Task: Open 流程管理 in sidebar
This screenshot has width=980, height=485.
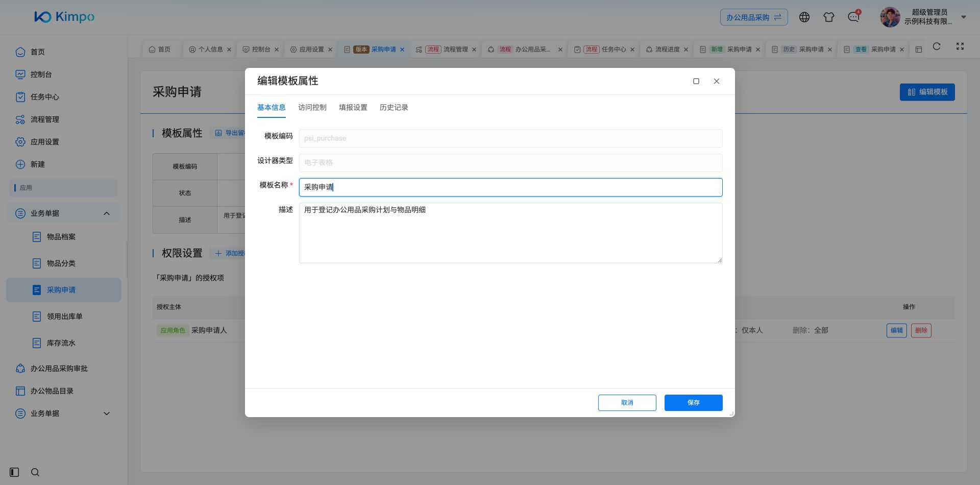Action: (x=63, y=119)
